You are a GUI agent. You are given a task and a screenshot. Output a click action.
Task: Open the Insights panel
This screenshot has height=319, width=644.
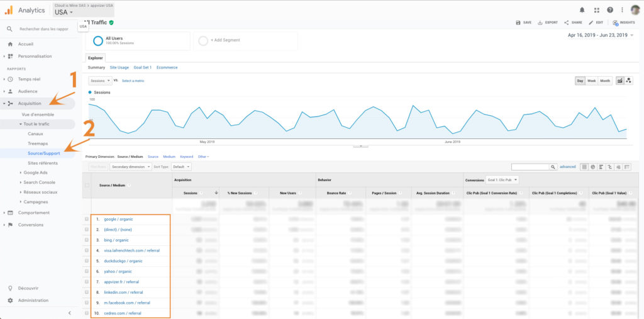(x=623, y=23)
